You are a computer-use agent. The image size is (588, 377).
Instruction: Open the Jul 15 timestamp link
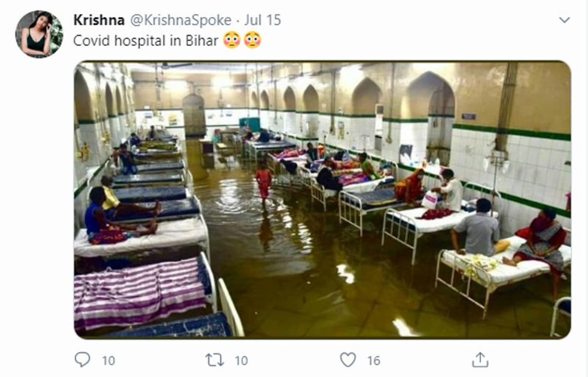(x=262, y=20)
